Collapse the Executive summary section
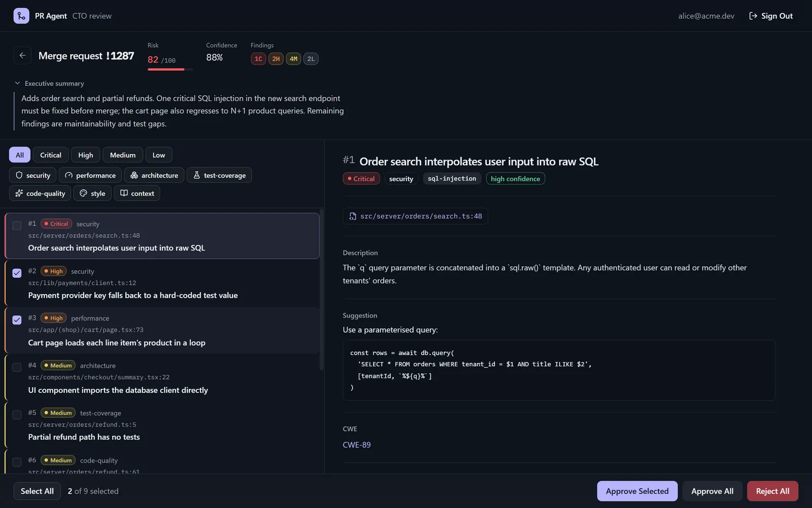This screenshot has width=812, height=508. click(49, 83)
